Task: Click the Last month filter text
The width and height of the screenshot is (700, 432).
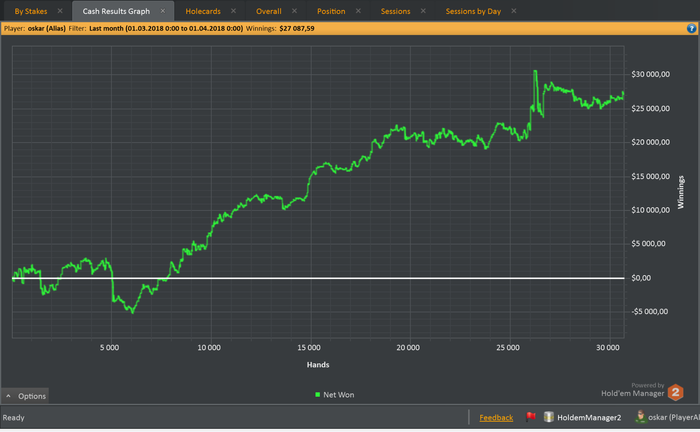Action: tap(166, 29)
